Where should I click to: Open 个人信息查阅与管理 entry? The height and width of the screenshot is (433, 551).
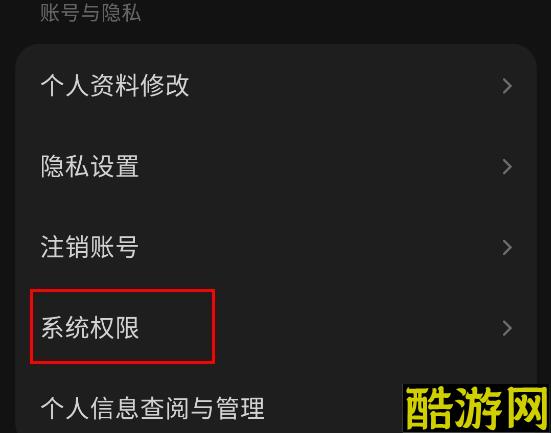(153, 408)
